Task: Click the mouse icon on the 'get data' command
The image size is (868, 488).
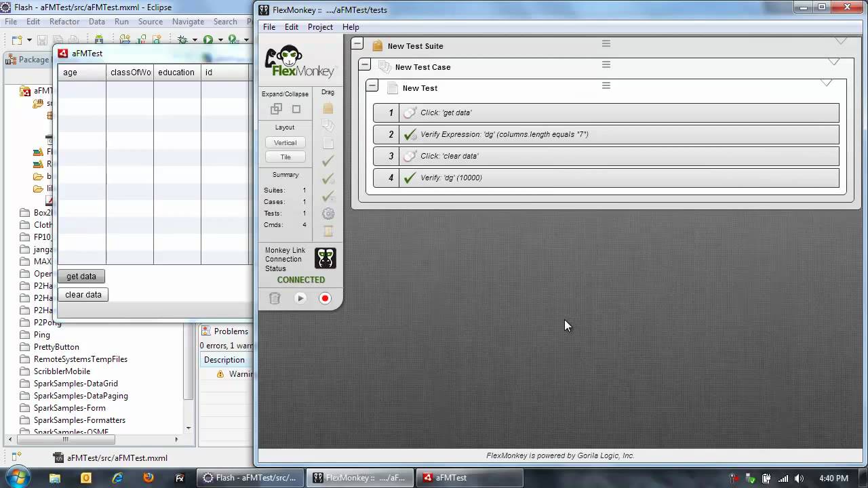Action: point(410,113)
